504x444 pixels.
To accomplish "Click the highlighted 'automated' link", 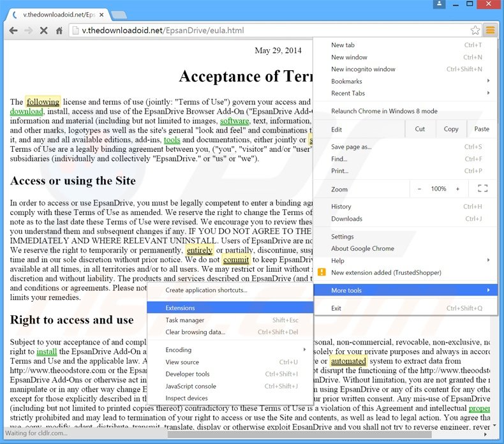I will [x=348, y=360].
